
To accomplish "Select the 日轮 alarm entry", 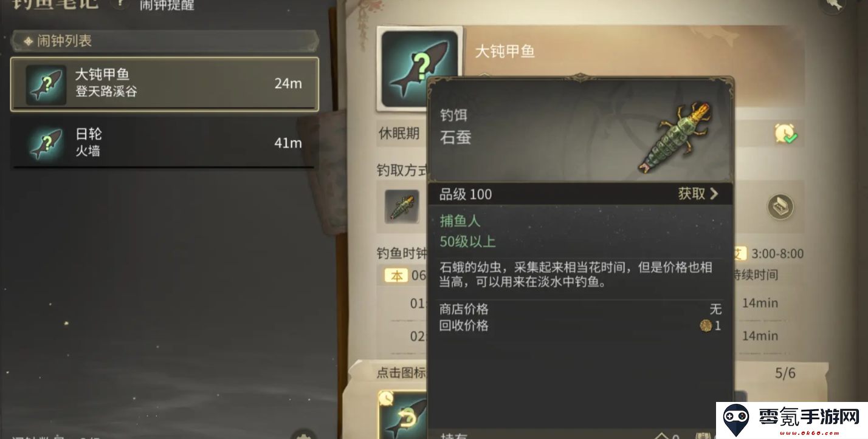I will (165, 143).
